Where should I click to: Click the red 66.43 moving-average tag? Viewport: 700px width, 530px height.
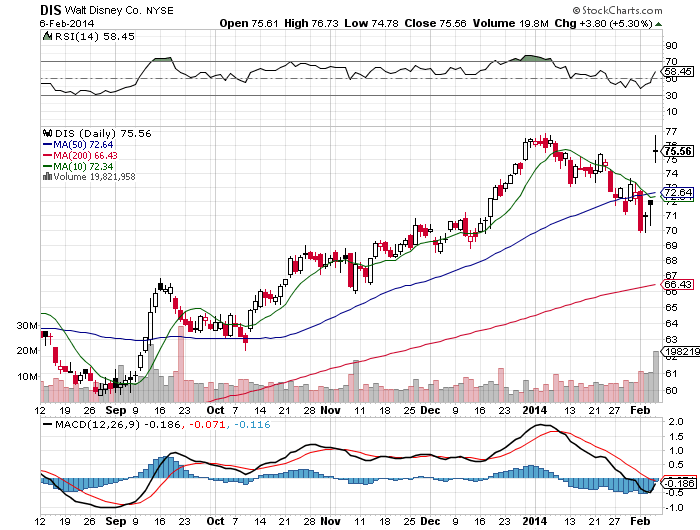click(x=677, y=284)
